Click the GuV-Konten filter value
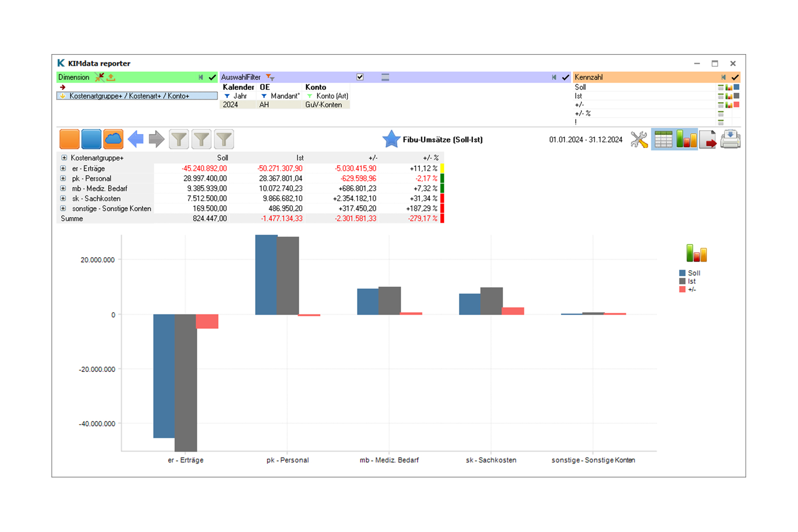The height and width of the screenshot is (532, 798). 323,105
